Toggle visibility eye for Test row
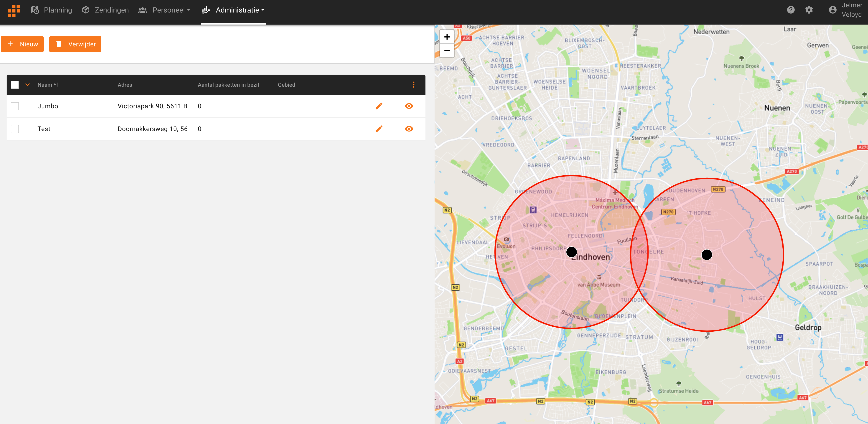This screenshot has width=868, height=424. tap(409, 129)
